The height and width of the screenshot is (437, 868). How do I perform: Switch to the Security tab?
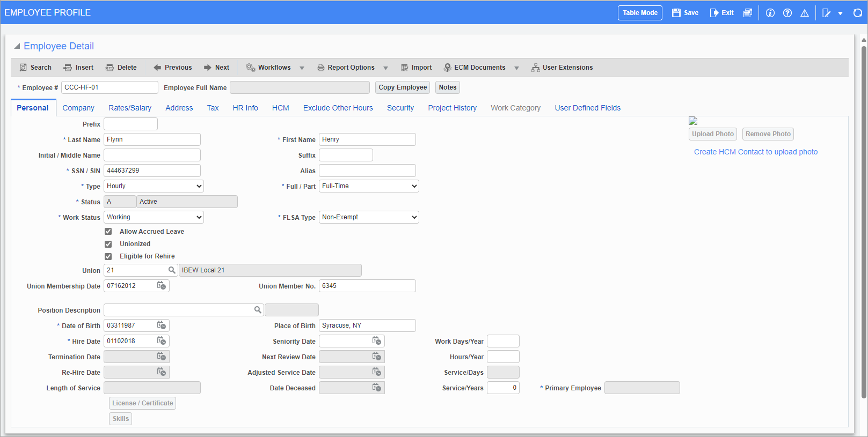click(400, 108)
